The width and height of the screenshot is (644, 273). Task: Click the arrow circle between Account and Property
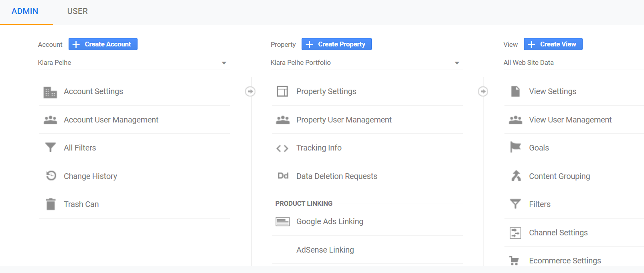pyautogui.click(x=250, y=92)
